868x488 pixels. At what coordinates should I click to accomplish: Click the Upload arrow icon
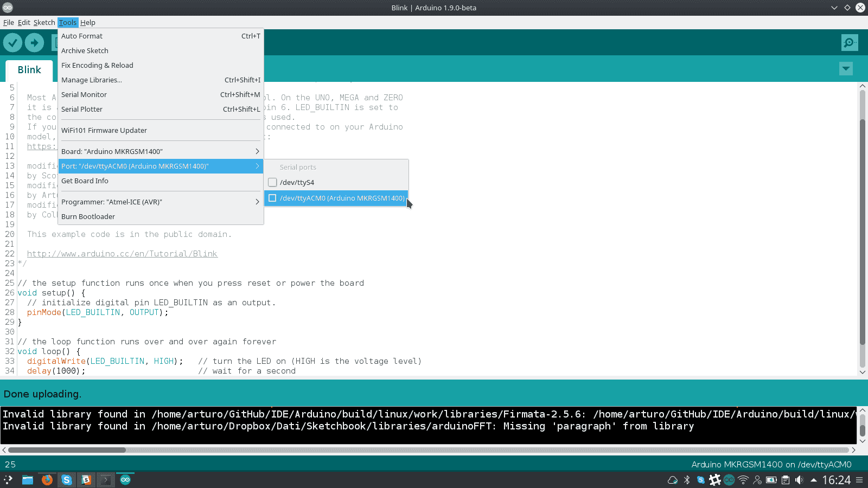[x=34, y=42]
